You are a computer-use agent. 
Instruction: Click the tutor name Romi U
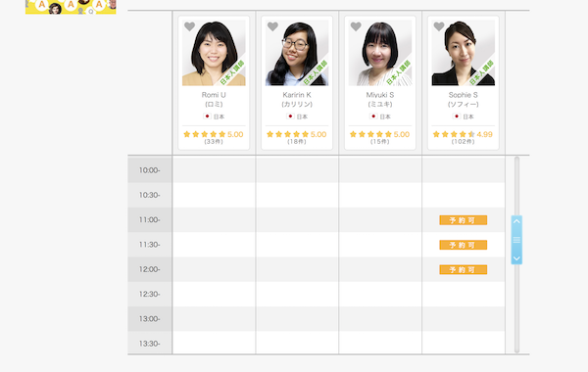pos(214,95)
